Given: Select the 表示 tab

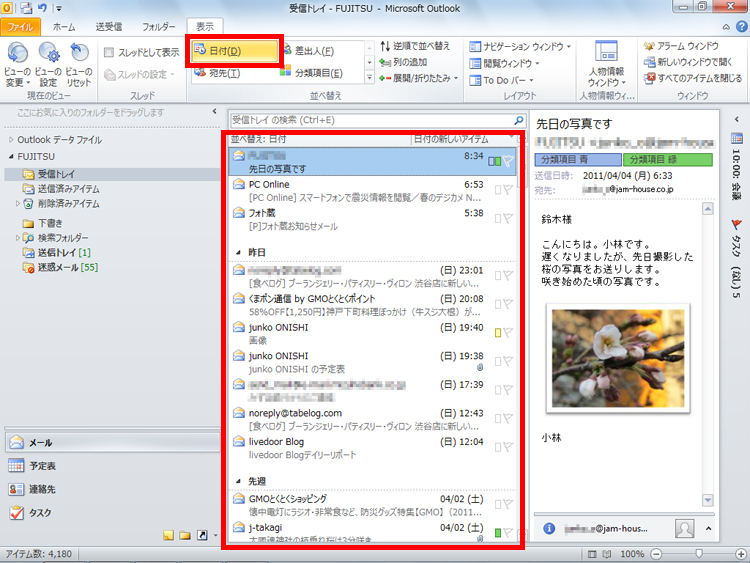Looking at the screenshot, I should (205, 27).
